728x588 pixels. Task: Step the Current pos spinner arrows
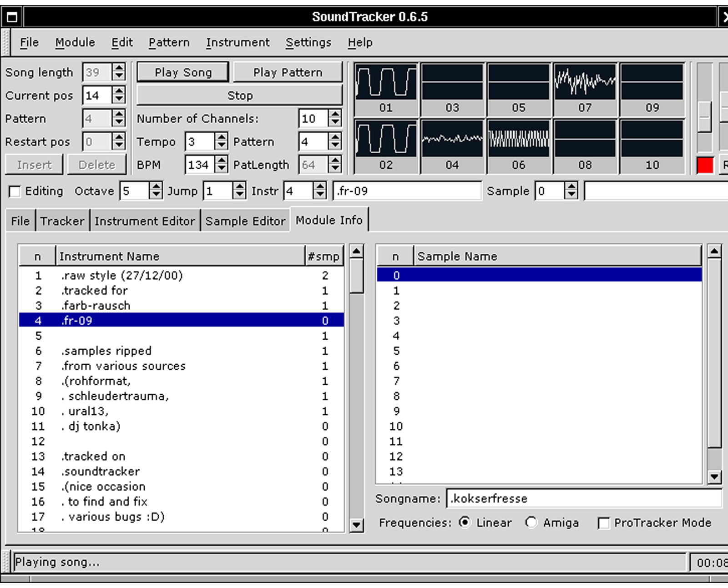click(119, 95)
